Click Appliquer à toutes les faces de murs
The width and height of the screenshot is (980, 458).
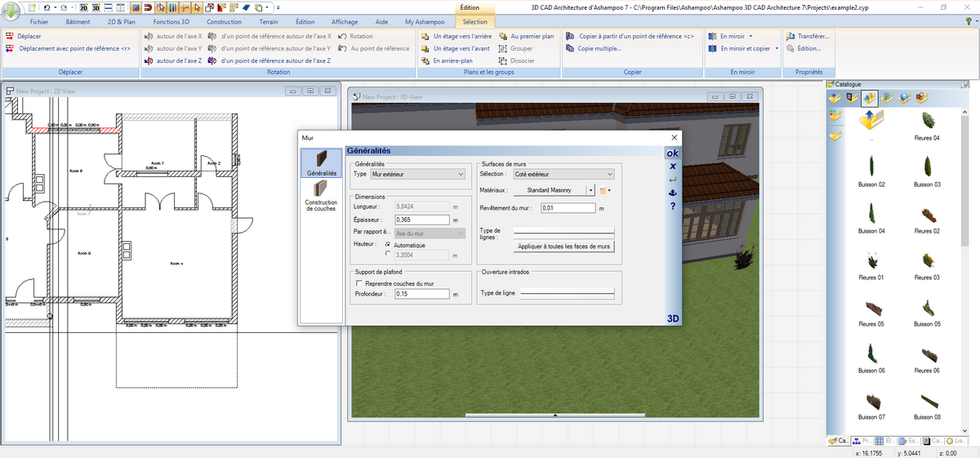click(563, 246)
